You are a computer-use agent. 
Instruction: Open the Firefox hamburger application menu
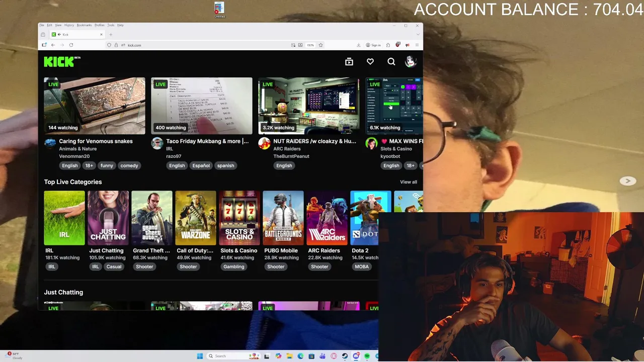coord(417,45)
